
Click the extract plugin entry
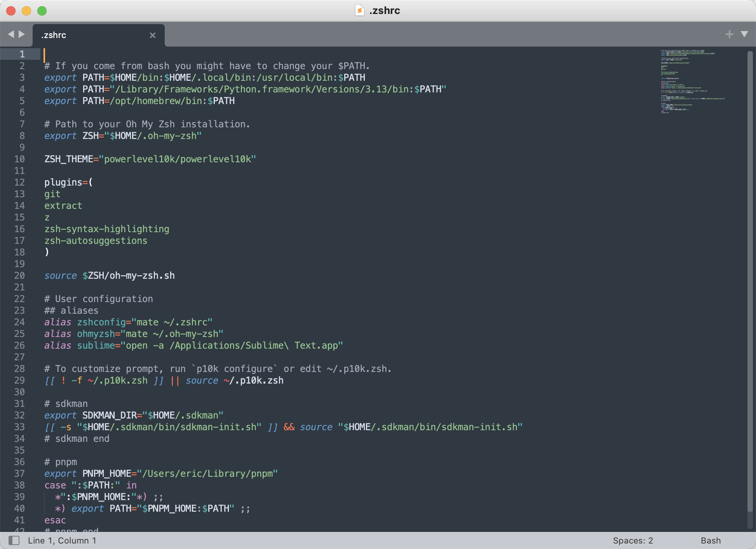[x=63, y=206]
